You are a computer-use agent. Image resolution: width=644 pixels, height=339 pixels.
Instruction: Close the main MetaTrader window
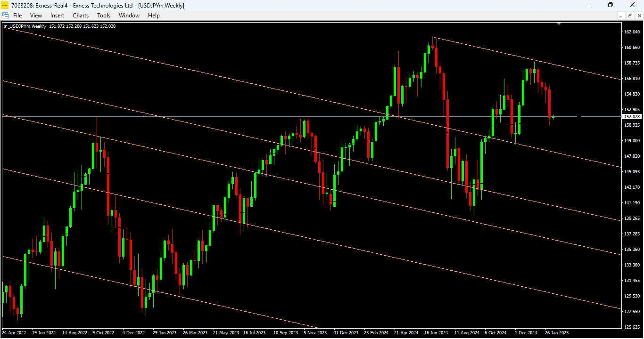[x=633, y=5]
